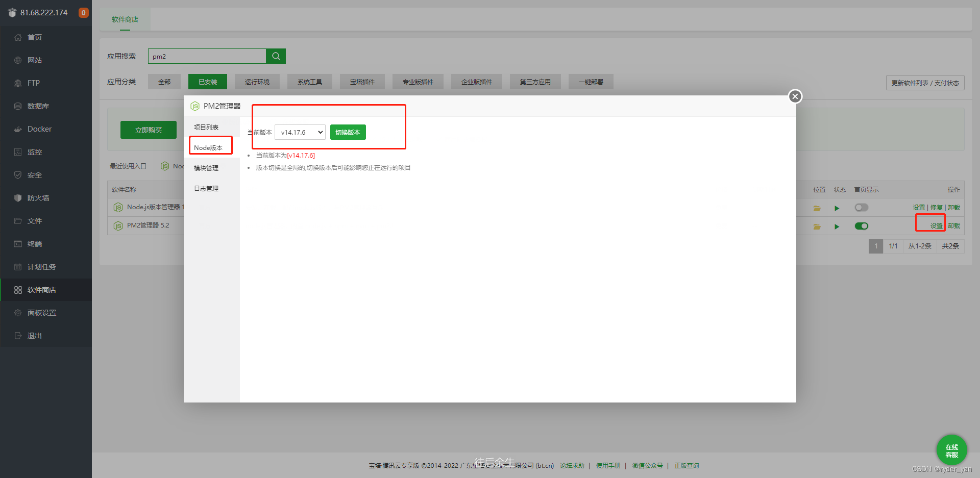Image resolution: width=980 pixels, height=478 pixels.
Task: Open the FTP sidebar item
Action: [46, 83]
